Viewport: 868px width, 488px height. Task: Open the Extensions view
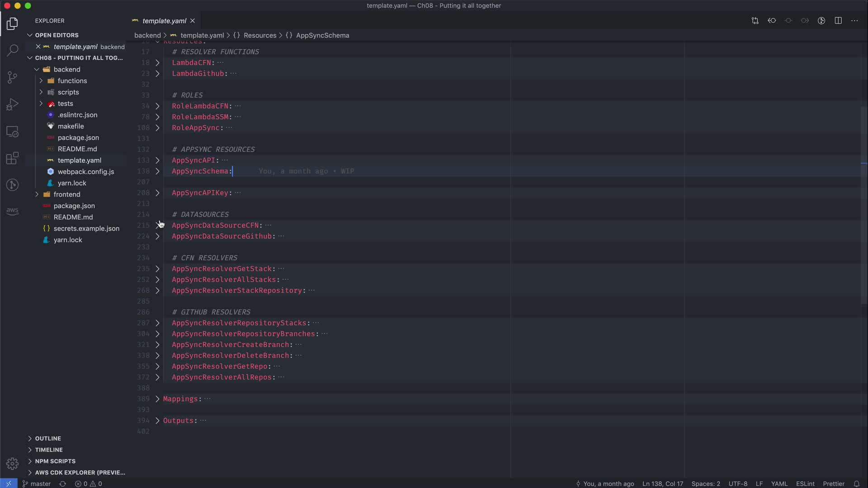pyautogui.click(x=12, y=158)
